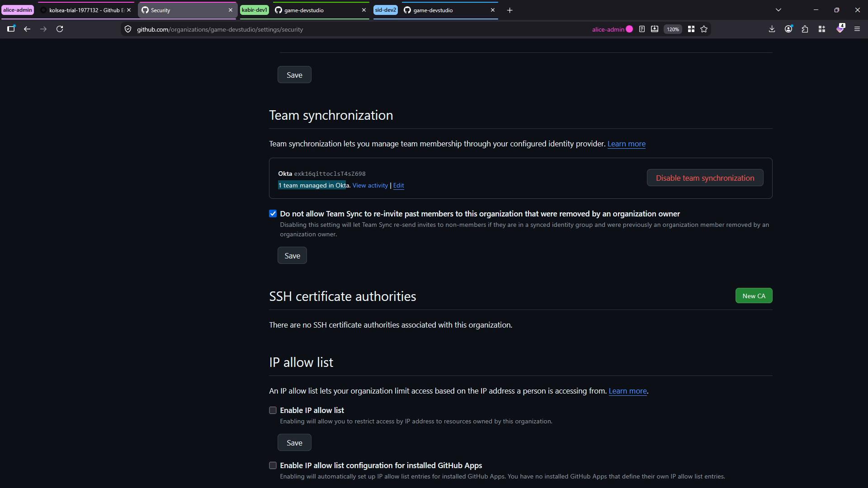
Task: Open the account profile icon in toolbar
Action: point(788,29)
